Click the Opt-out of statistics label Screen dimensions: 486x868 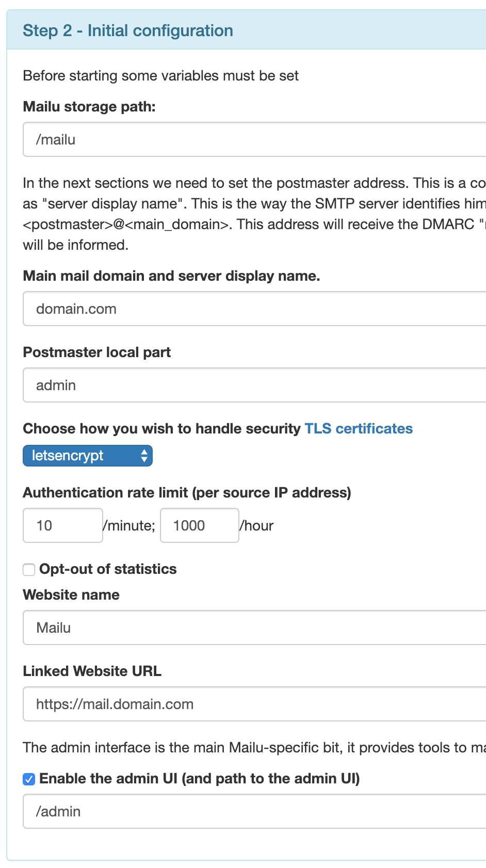pos(108,569)
